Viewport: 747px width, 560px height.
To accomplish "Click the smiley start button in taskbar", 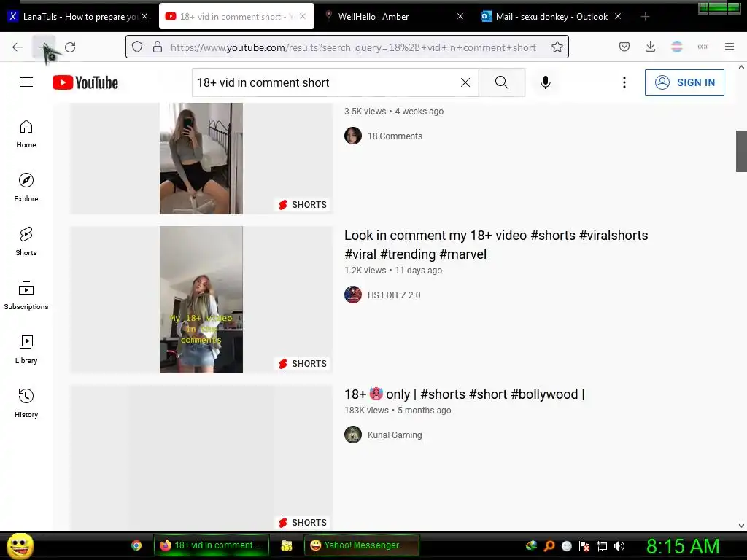I will tap(20, 545).
